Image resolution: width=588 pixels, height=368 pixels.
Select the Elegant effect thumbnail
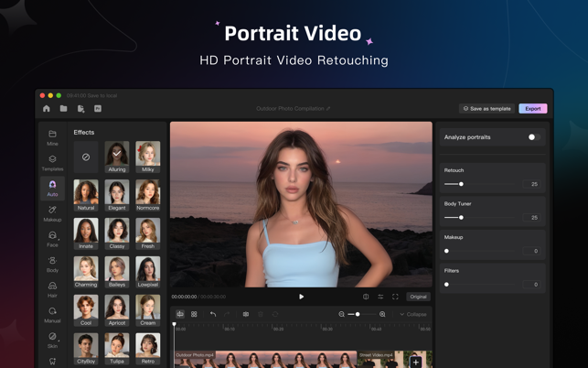pyautogui.click(x=117, y=195)
